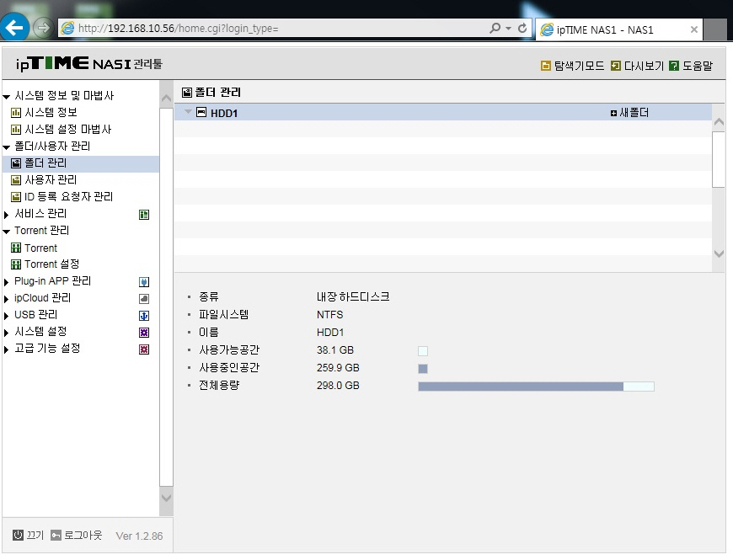733x560 pixels.
Task: Click the 고급 기능 설정 red icon
Action: click(144, 349)
